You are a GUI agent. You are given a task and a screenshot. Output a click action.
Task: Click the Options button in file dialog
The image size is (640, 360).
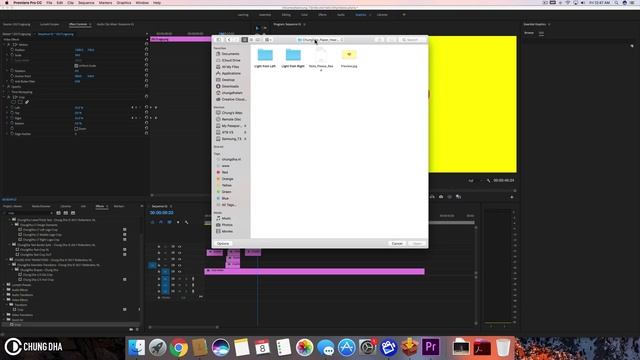coord(223,244)
